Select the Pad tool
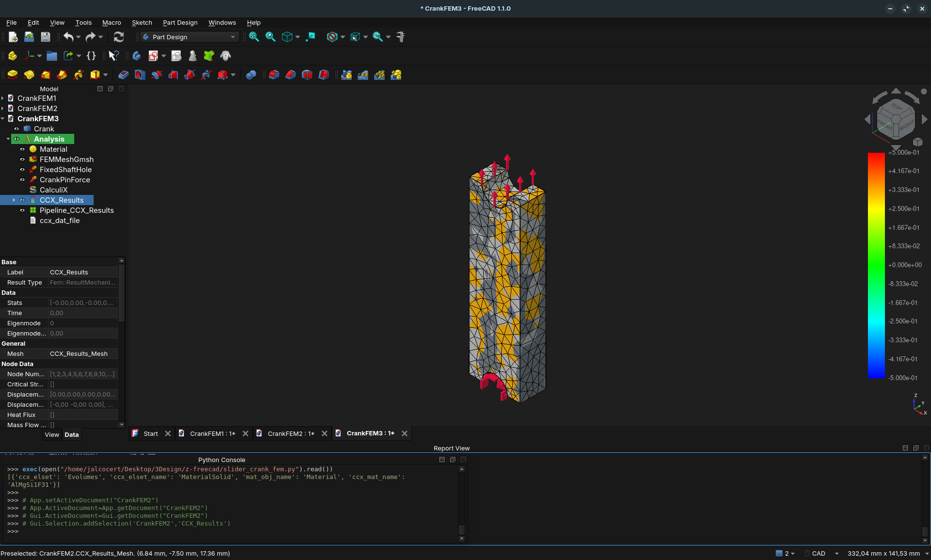 pos(13,75)
